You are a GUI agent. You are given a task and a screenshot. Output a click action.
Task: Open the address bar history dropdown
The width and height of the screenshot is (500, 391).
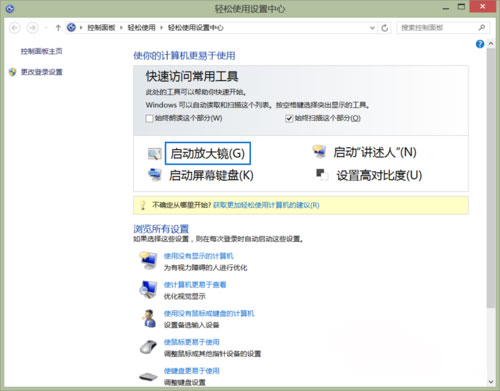click(372, 28)
